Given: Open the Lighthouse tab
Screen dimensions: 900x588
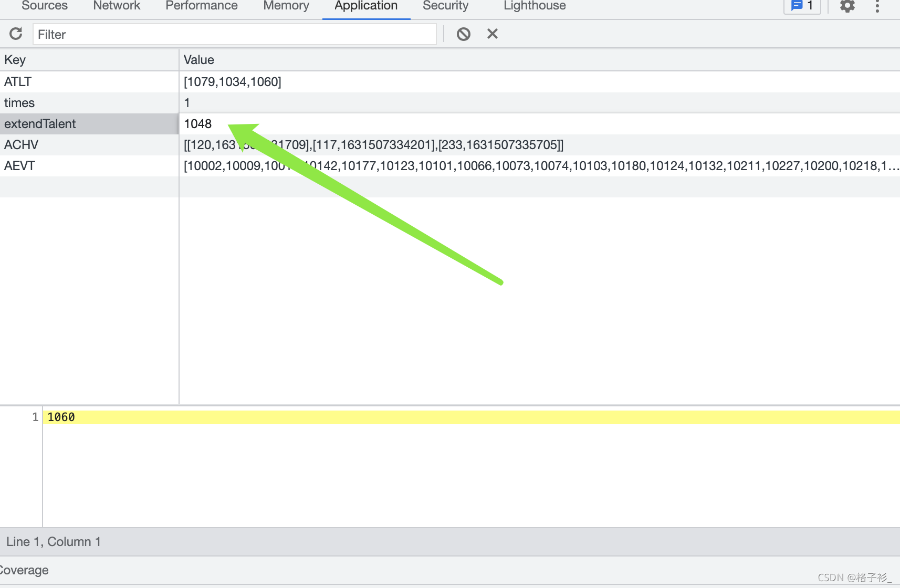Looking at the screenshot, I should [x=535, y=6].
